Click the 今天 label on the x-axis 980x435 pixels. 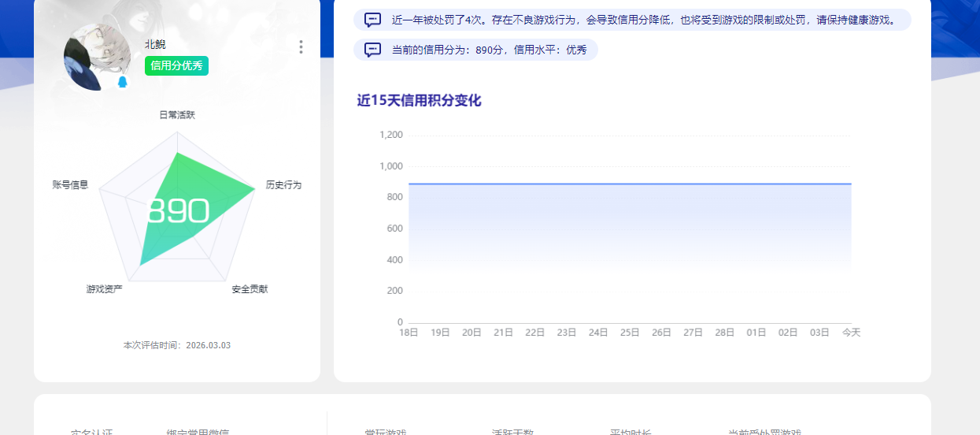pos(851,333)
